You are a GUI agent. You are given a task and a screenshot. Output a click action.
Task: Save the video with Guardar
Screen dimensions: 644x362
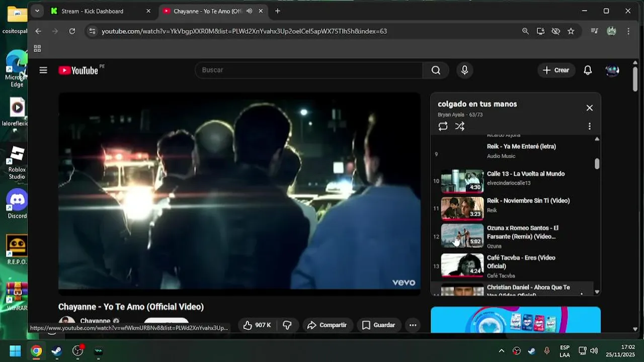[x=379, y=325]
